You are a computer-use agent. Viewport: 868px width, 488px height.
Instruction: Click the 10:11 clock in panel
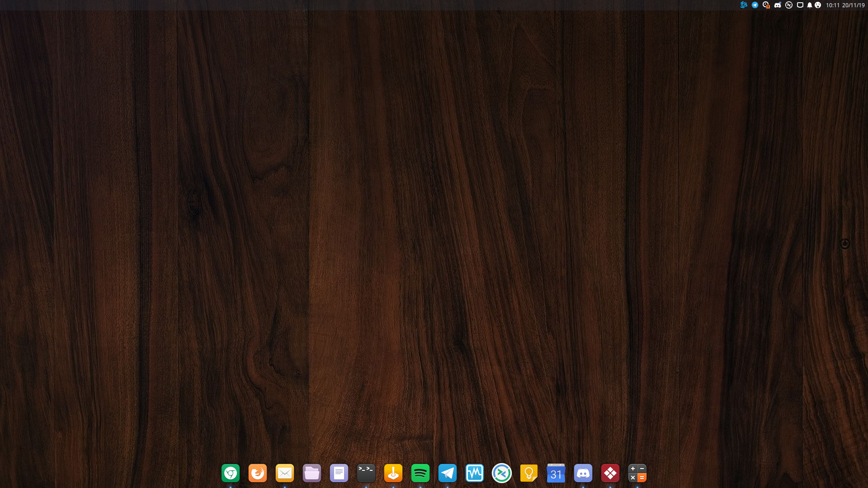833,5
